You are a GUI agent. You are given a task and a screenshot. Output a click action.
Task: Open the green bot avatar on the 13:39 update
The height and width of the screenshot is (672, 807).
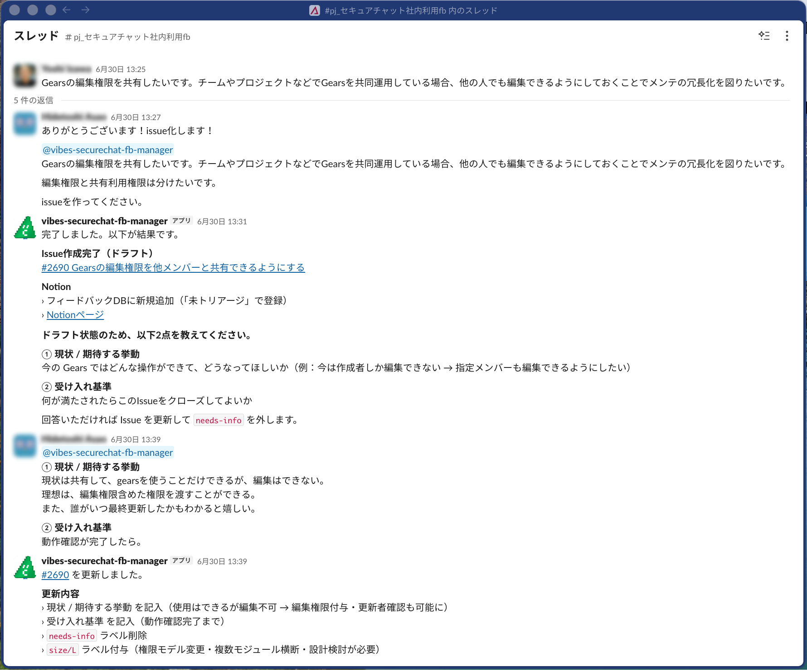click(25, 567)
